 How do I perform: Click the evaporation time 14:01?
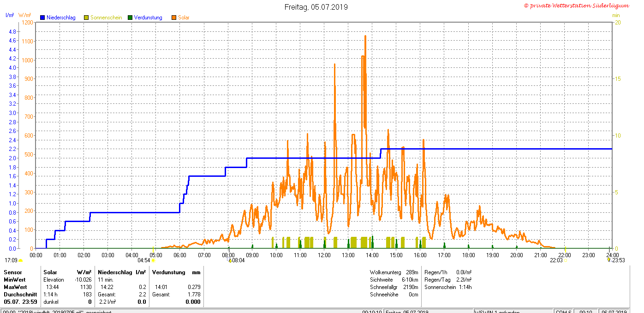click(x=162, y=287)
